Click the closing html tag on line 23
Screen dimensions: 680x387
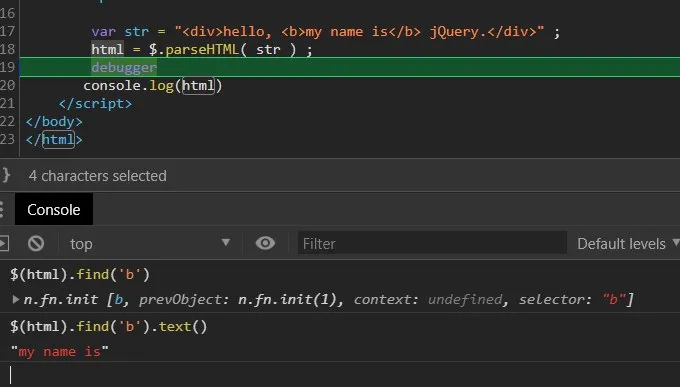pyautogui.click(x=54, y=140)
